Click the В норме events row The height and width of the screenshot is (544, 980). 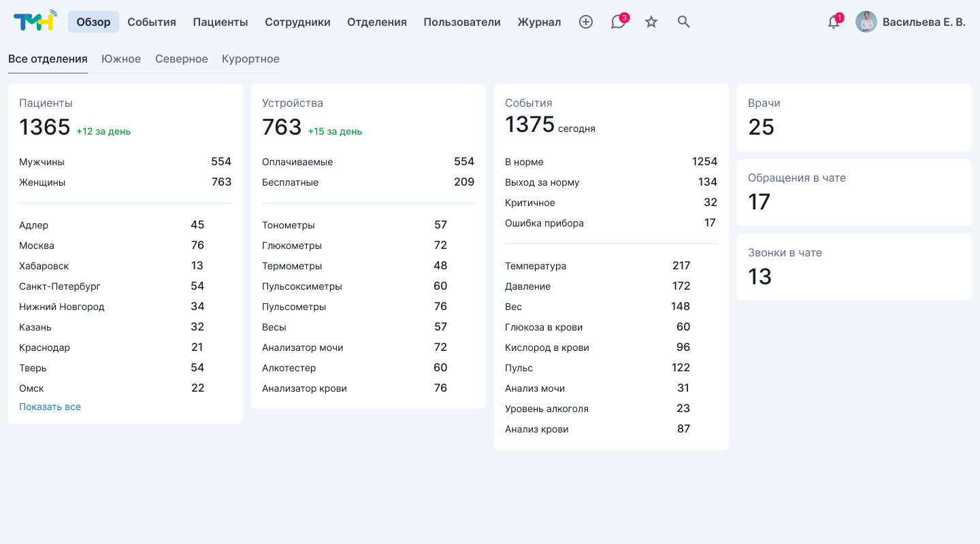click(611, 162)
